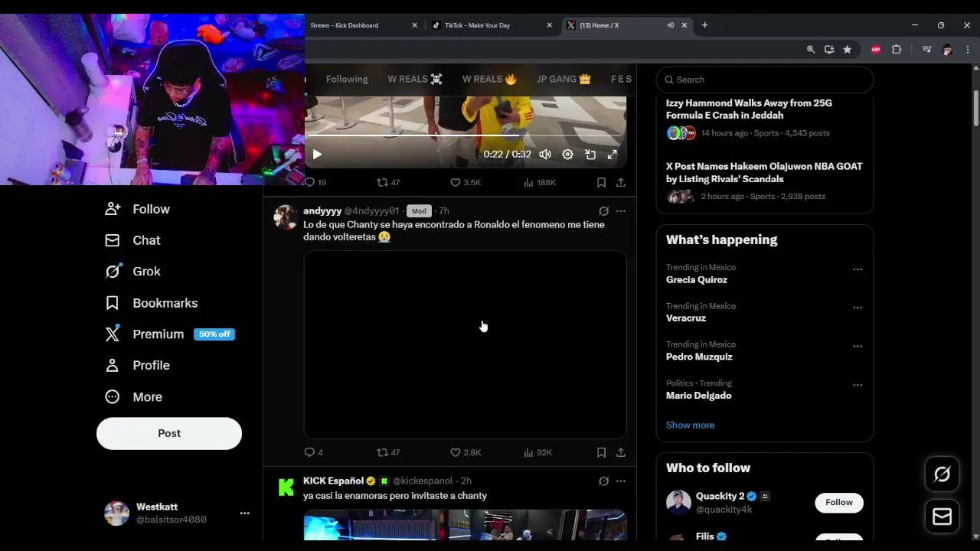Open Chrome profile avatar

(x=947, y=50)
